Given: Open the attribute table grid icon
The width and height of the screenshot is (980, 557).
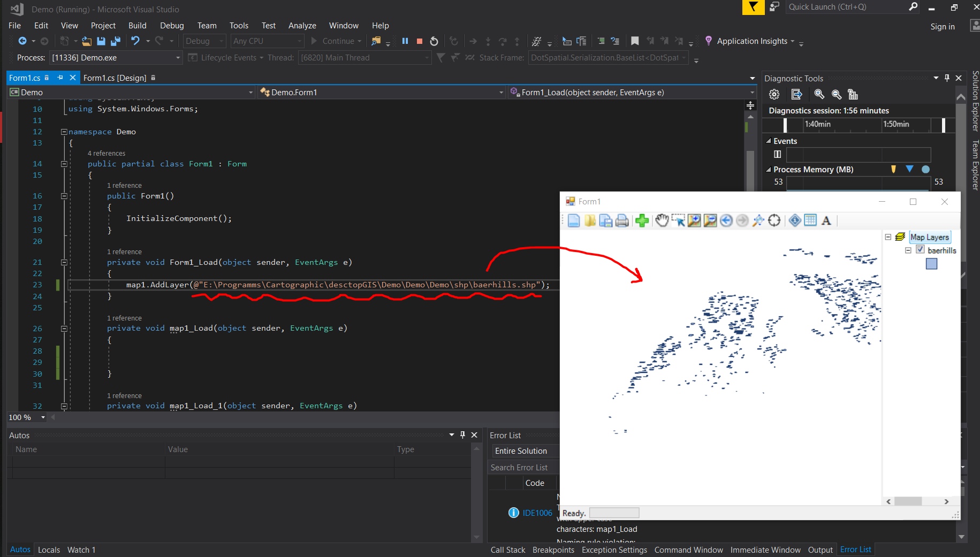Looking at the screenshot, I should [810, 220].
